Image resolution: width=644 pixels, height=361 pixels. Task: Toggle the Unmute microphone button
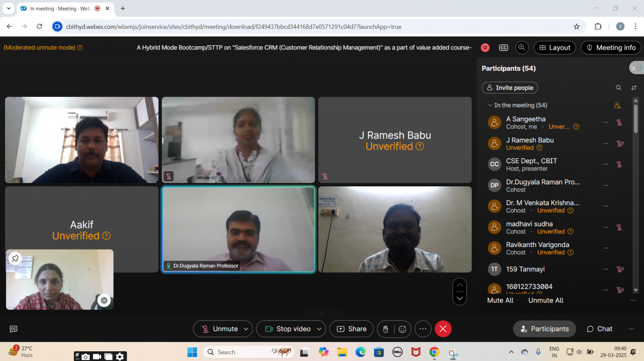pyautogui.click(x=220, y=329)
